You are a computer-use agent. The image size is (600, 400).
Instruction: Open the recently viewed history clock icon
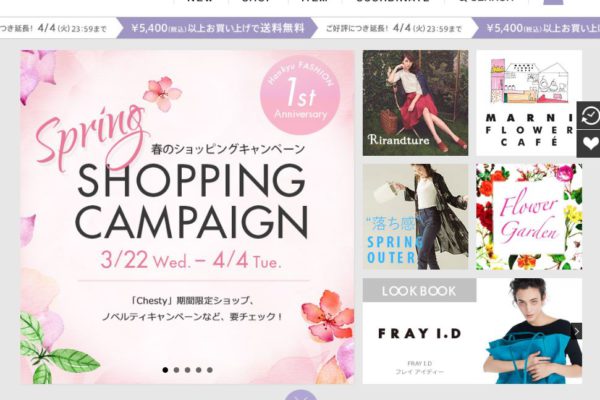point(589,115)
